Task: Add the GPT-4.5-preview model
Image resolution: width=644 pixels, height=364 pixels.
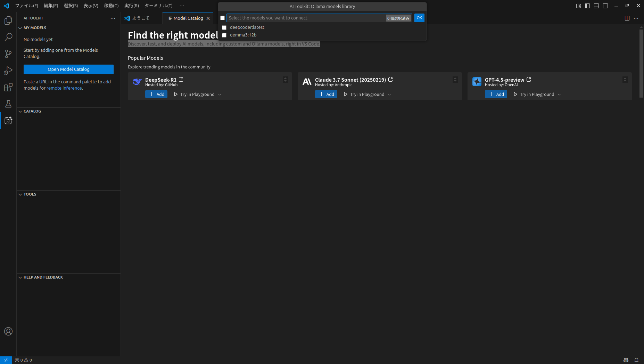Action: [x=496, y=94]
